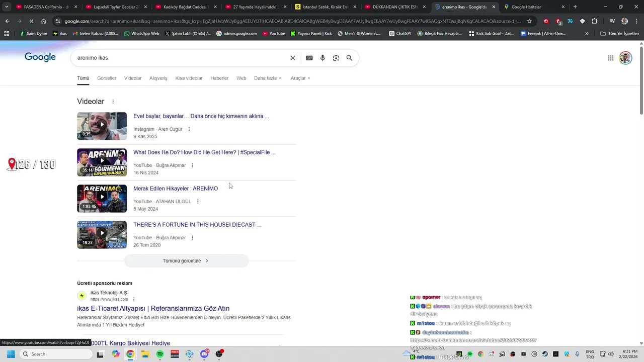The height and width of the screenshot is (362, 644).
Task: Open more options for the 26 Tem 2020 video
Action: click(x=192, y=238)
